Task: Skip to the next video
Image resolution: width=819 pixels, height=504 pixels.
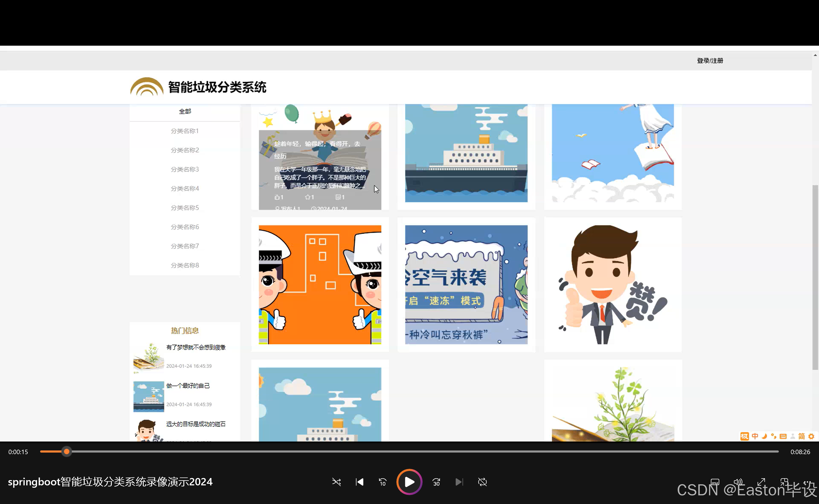Action: click(x=459, y=482)
